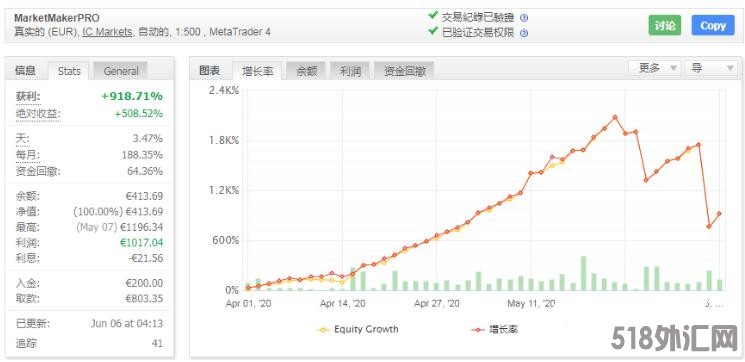Click the info icon beside 已验证交易权限
745x362 pixels.
point(524,33)
